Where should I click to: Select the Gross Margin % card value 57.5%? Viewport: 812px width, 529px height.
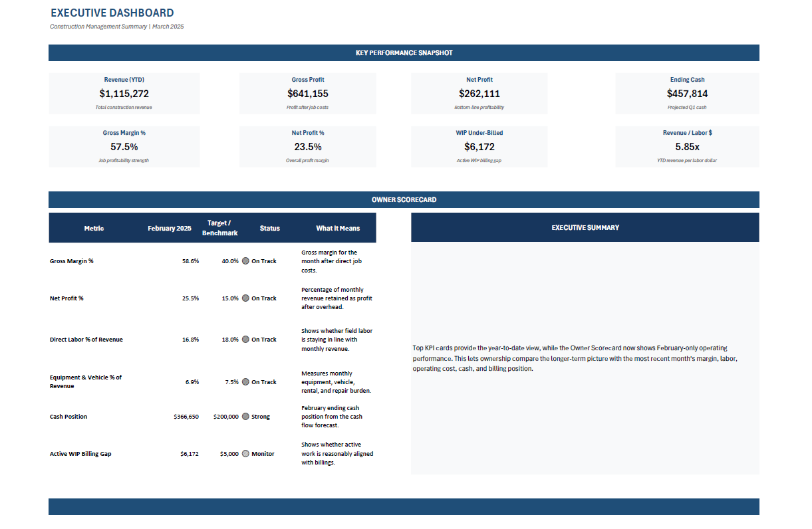click(124, 147)
